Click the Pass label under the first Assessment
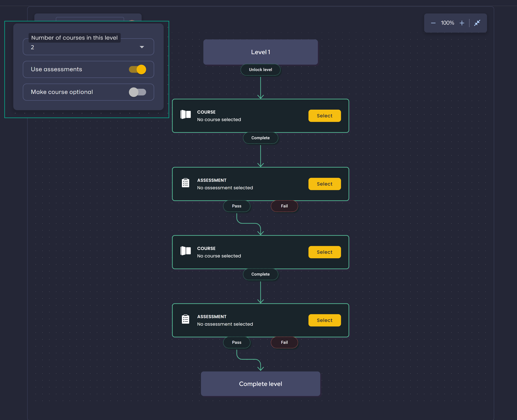This screenshot has width=517, height=420. coord(237,206)
